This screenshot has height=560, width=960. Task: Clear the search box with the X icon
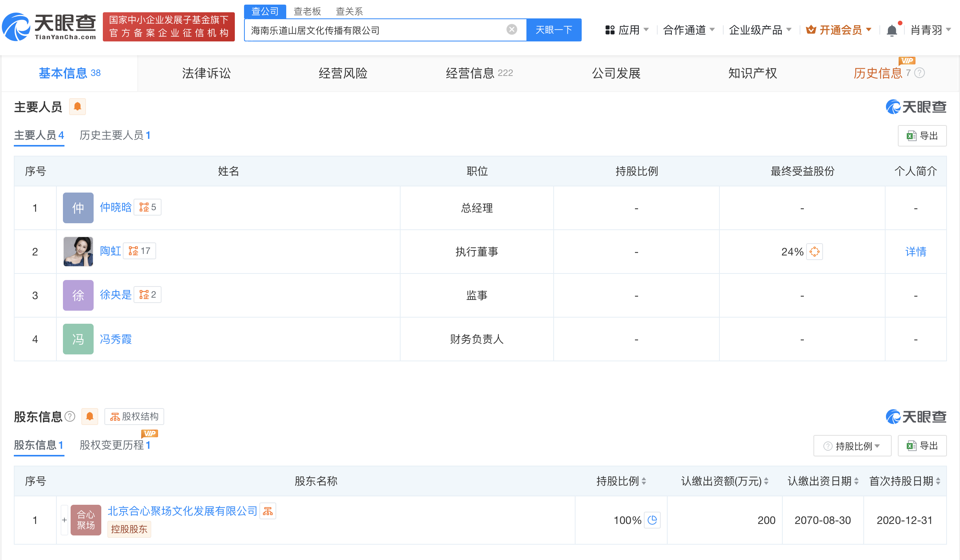click(x=511, y=30)
